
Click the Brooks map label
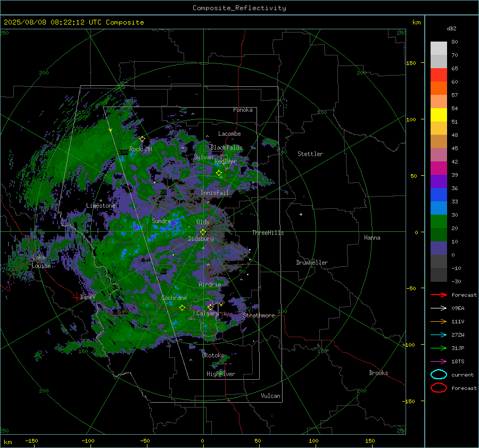(378, 373)
